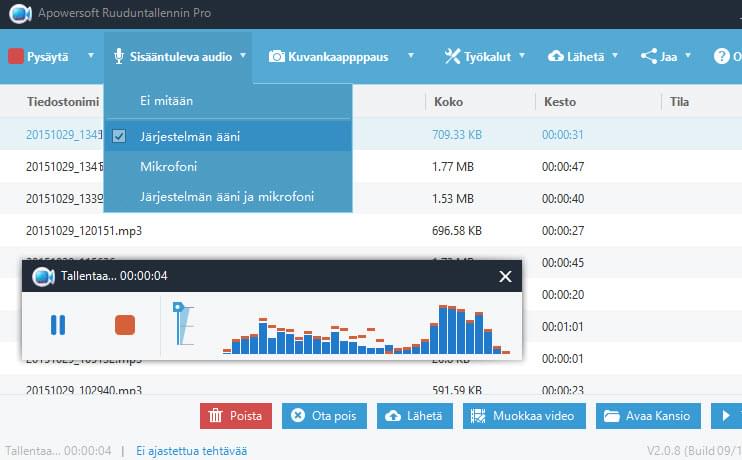
Task: Select file 20151029_120151.mp3 in list
Action: click(84, 230)
